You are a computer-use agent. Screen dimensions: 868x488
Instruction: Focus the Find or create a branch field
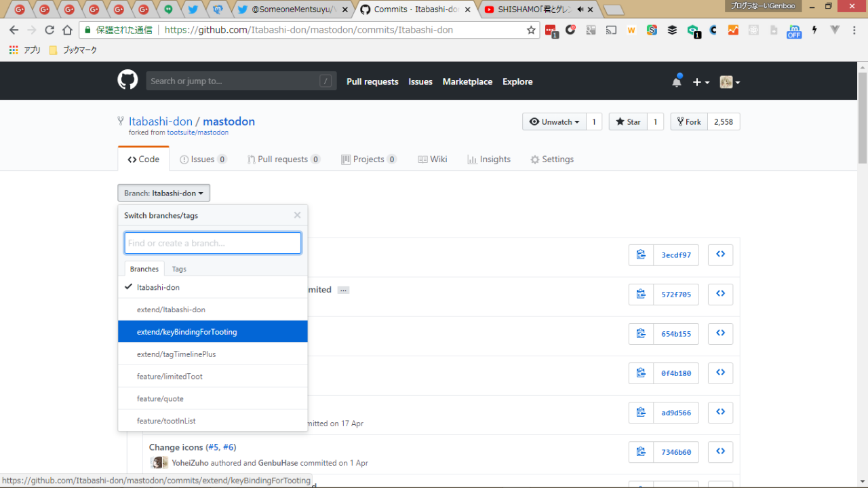(x=212, y=243)
